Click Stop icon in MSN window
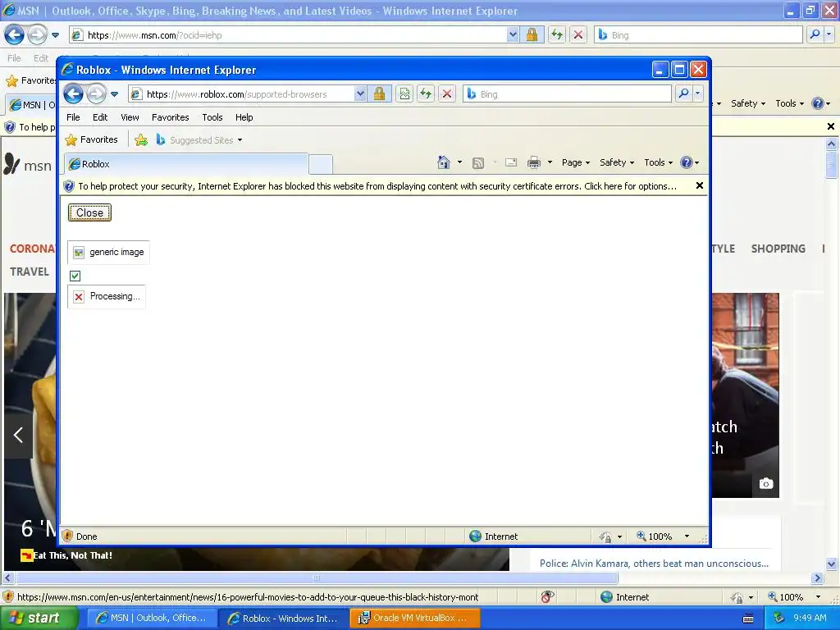Viewport: 840px width, 630px height. 578,35
